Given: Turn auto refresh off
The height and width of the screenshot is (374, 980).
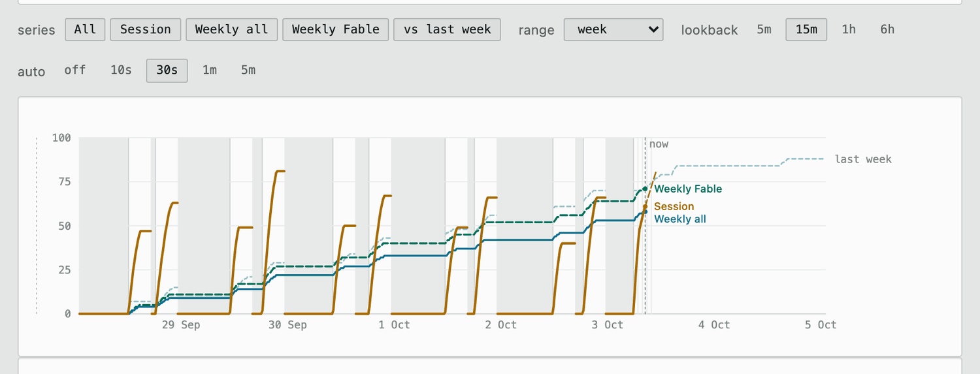Looking at the screenshot, I should tap(75, 70).
